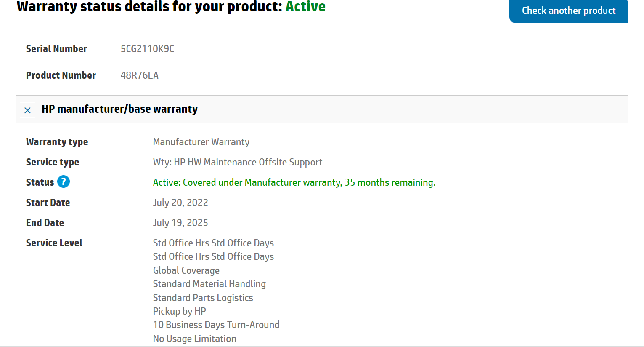644x347 pixels.
Task: Click the Warranty type label
Action: coord(57,142)
